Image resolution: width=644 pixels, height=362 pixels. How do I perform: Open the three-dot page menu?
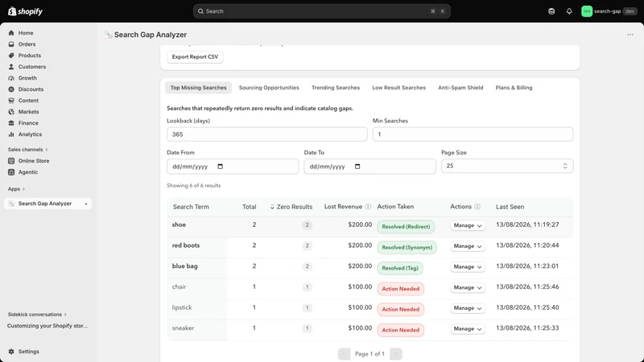tap(630, 35)
